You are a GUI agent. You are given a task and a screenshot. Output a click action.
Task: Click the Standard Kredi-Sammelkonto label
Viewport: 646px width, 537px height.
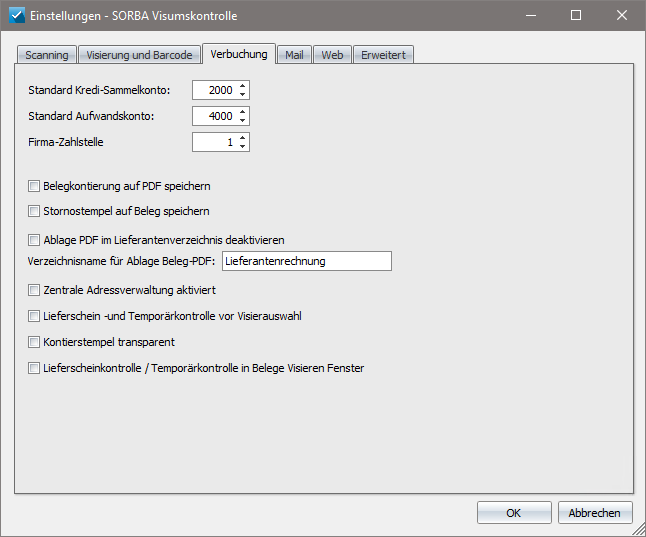[x=99, y=90]
